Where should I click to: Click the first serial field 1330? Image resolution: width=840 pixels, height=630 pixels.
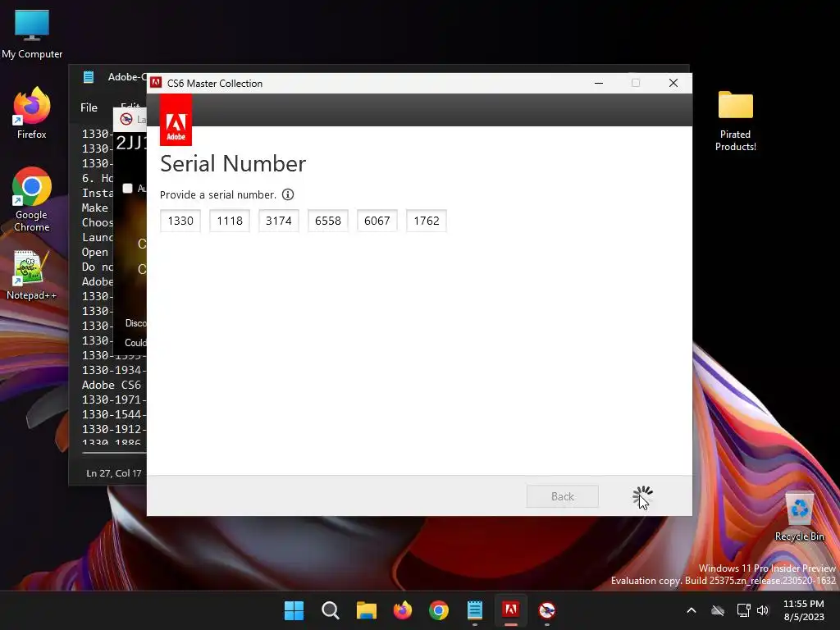[x=180, y=221]
